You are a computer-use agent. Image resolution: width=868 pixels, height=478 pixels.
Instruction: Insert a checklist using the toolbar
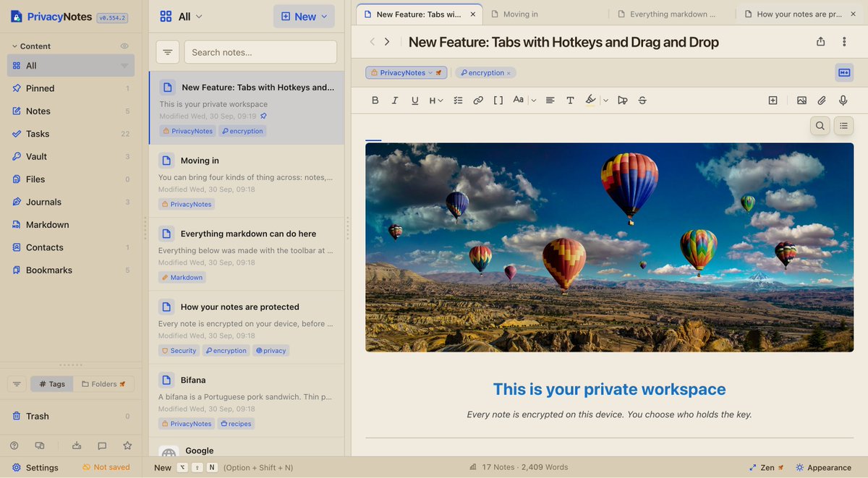458,101
